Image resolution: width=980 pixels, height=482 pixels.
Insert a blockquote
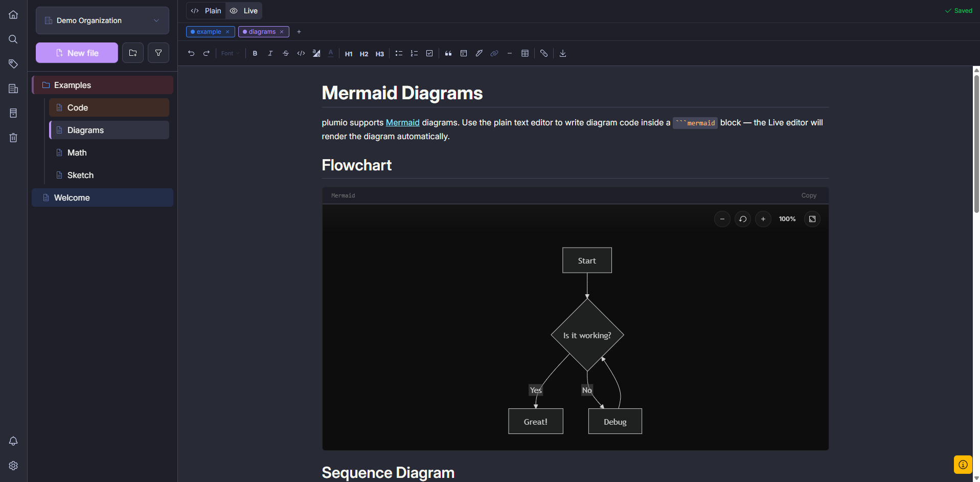coord(448,53)
